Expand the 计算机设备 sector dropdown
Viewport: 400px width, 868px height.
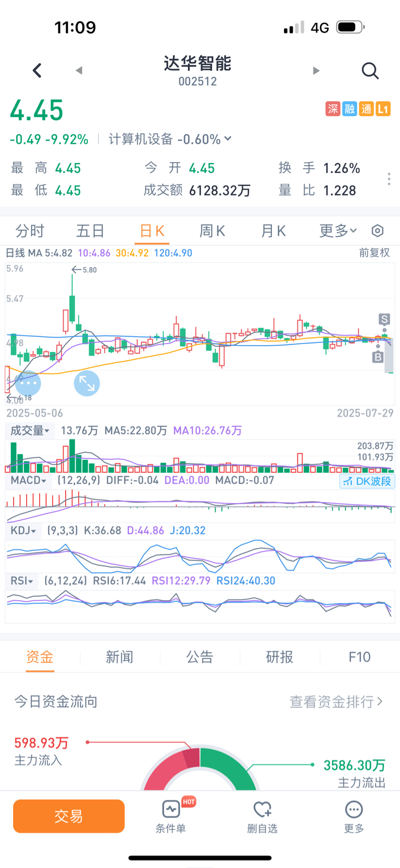point(170,139)
